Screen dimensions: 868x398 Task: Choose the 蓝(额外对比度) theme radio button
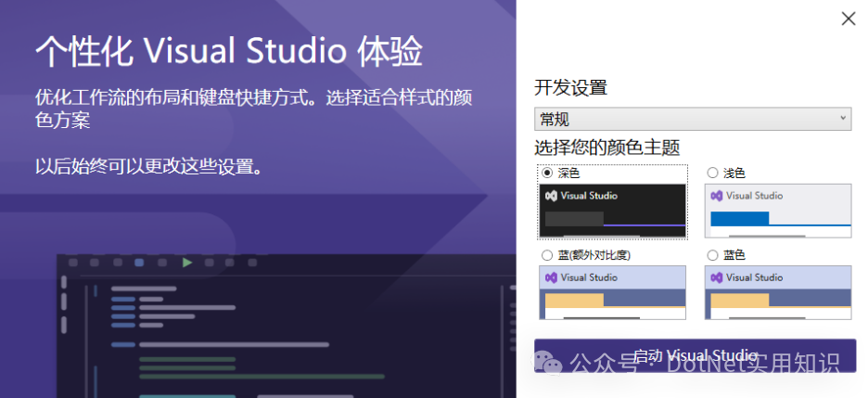547,255
